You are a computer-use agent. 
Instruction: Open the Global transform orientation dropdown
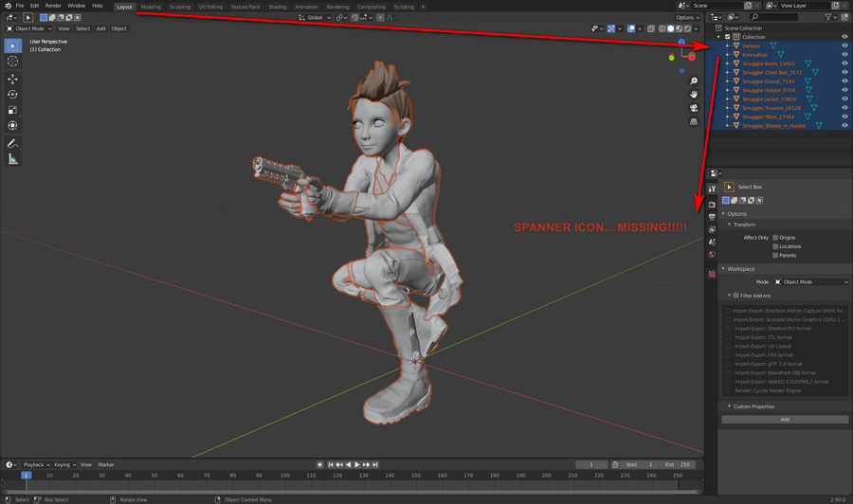(x=314, y=17)
